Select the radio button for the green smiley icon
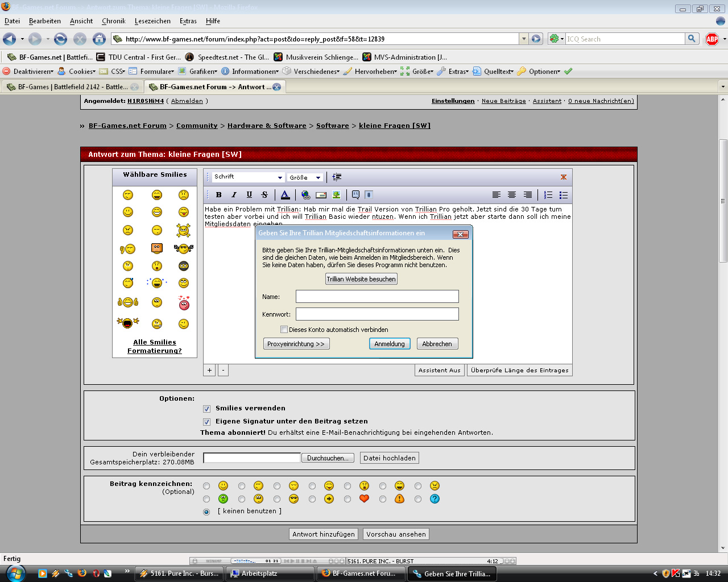 click(x=206, y=499)
